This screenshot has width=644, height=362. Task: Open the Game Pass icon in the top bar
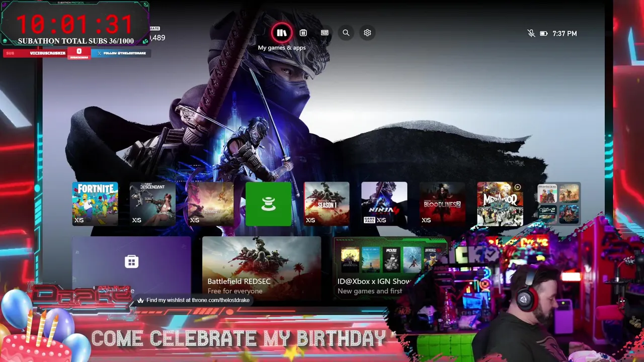[x=325, y=33]
